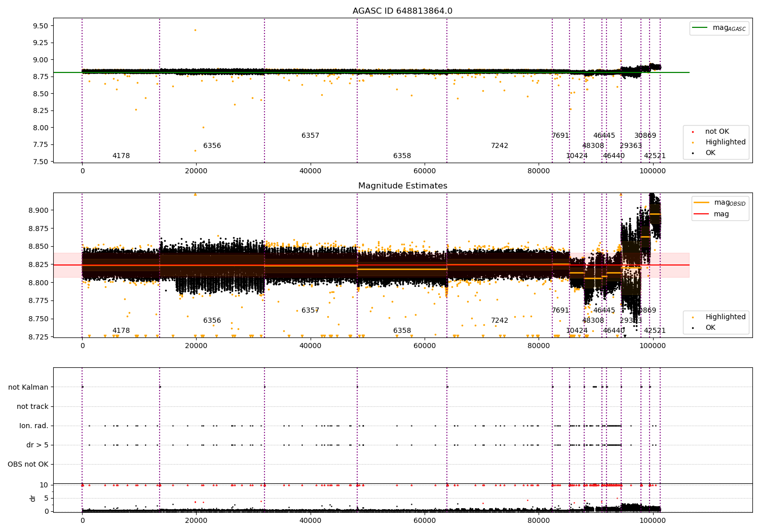Click obsid label 4178 in the Magnitude Estimates plot
The height and width of the screenshot is (532, 760).
point(121,331)
